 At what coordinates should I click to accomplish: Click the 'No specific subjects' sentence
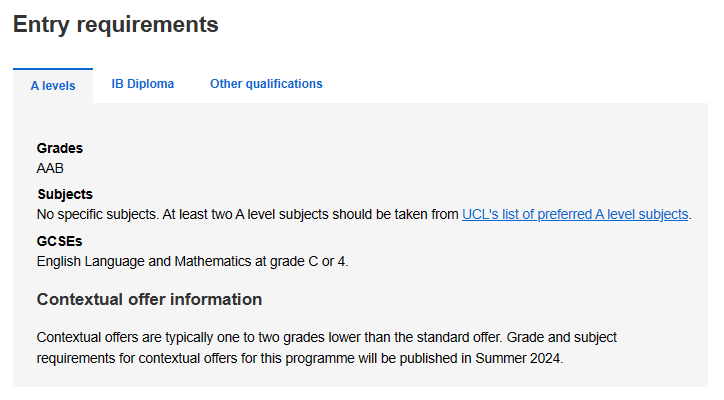click(x=97, y=214)
